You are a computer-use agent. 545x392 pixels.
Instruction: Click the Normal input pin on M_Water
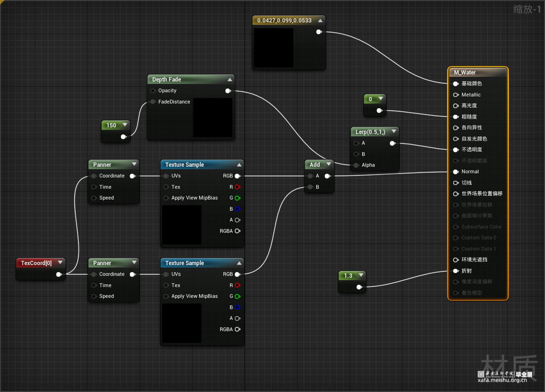456,172
